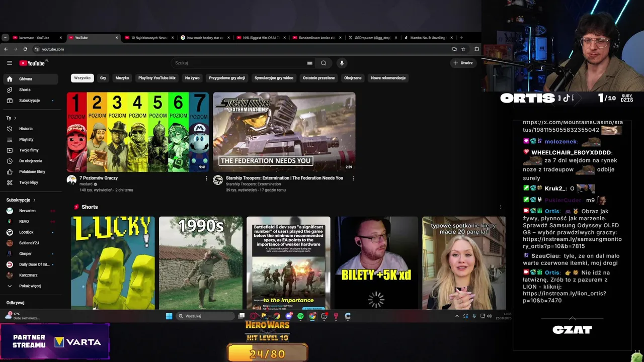The height and width of the screenshot is (362, 644).
Task: Click the youtube.com address bar
Action: click(242, 49)
